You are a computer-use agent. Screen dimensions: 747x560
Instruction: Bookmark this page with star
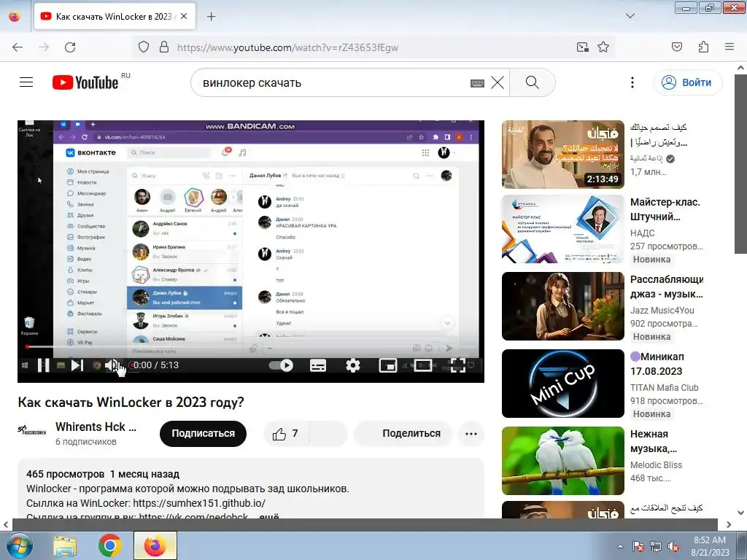(x=603, y=47)
